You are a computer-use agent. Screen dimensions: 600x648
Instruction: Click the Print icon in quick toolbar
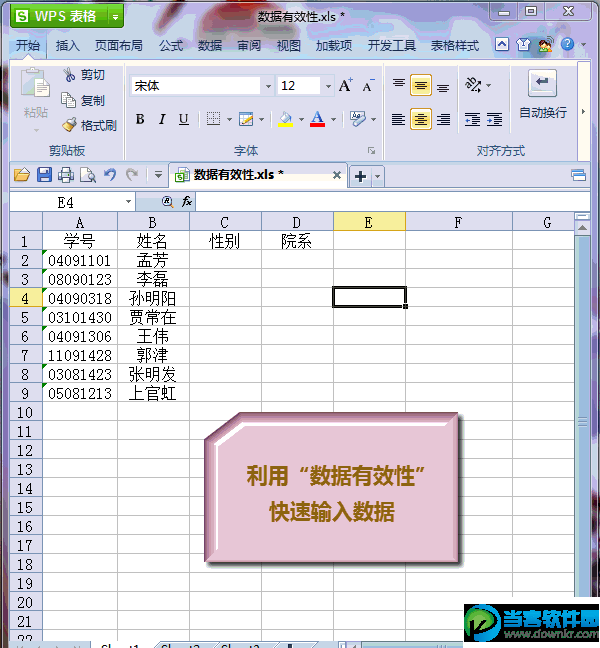66,175
